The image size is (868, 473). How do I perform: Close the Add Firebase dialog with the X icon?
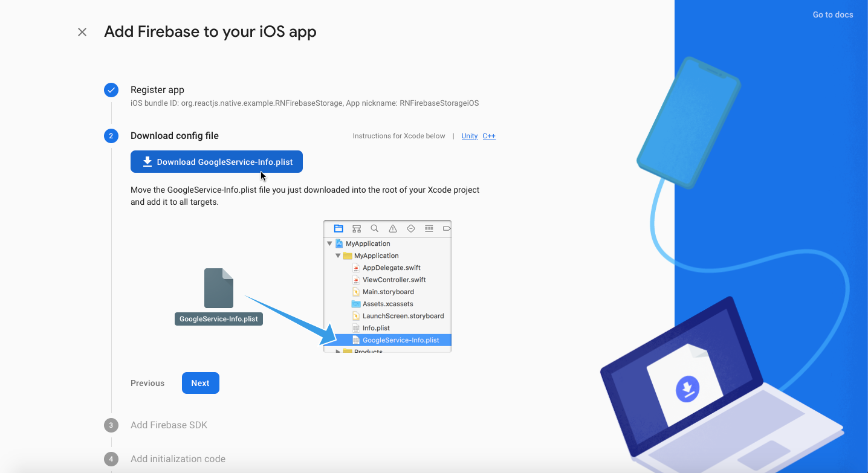tap(82, 32)
